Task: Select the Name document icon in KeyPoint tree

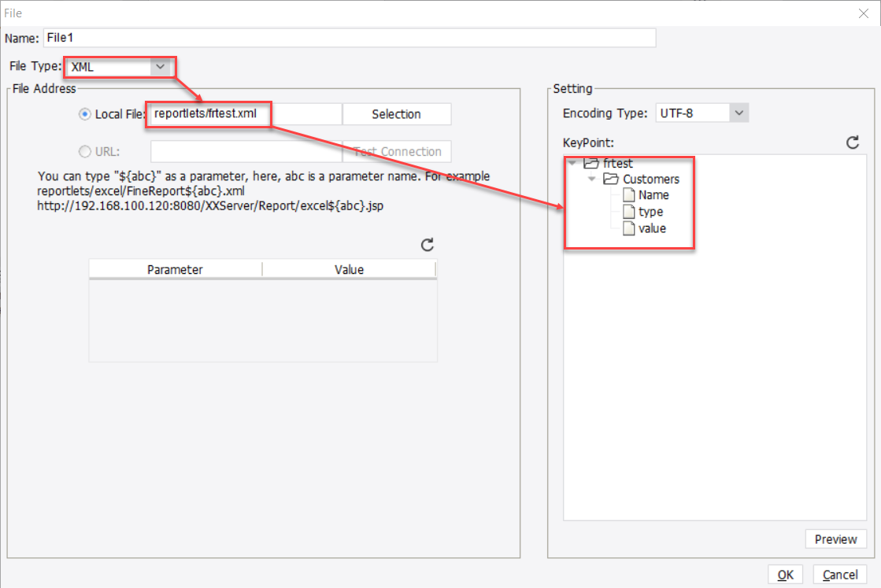Action: click(x=628, y=194)
